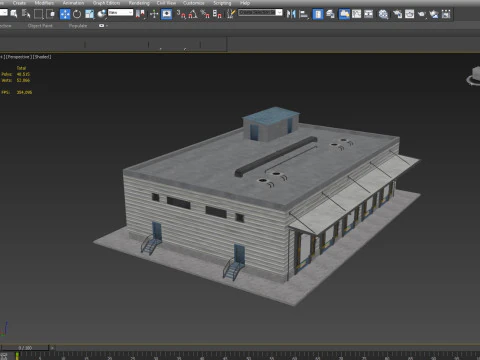
Task: Activate the Select and Place tool
Action: point(101,14)
